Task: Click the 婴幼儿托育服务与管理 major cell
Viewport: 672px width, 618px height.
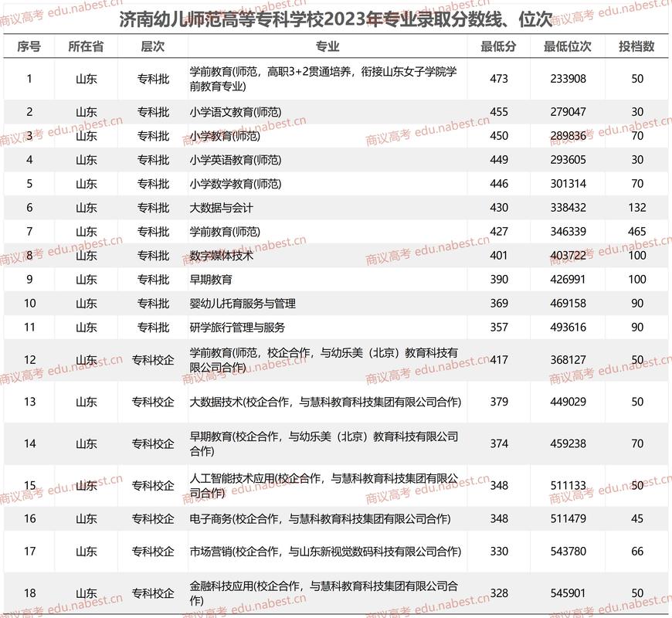Action: [242, 304]
